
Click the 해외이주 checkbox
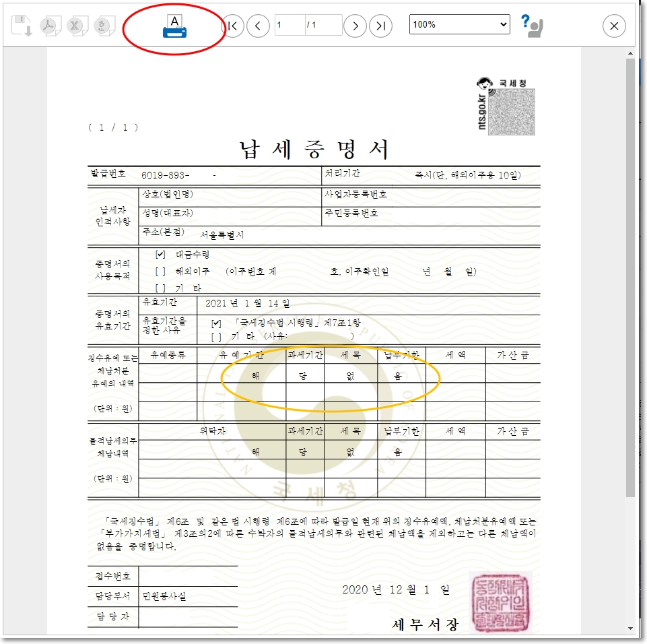click(x=160, y=271)
